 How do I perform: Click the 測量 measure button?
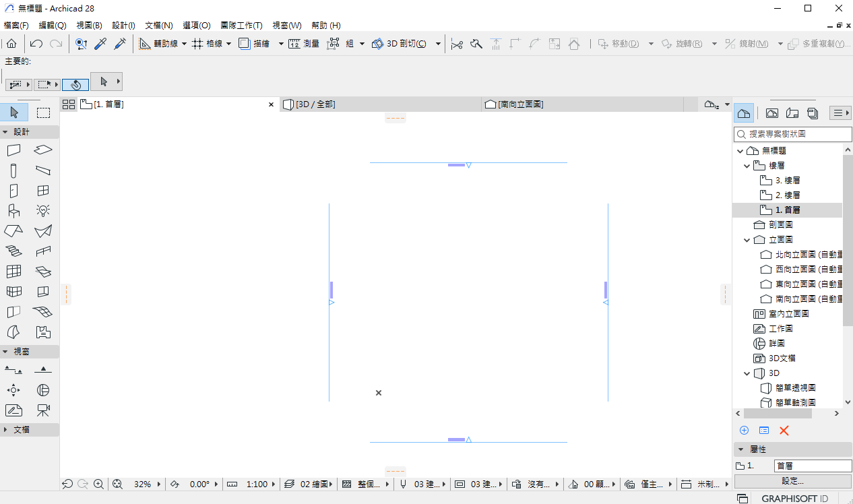coord(304,44)
